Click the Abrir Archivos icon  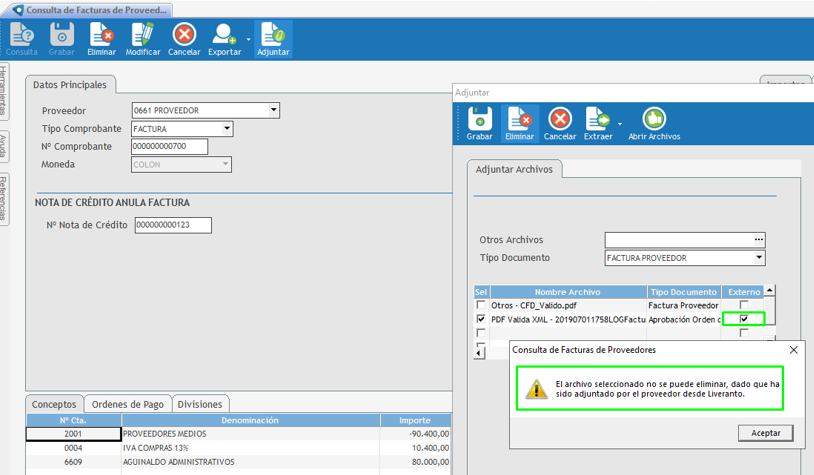pos(654,124)
